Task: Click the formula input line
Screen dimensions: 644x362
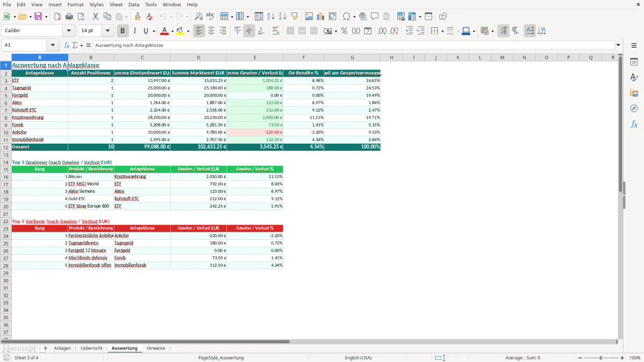Action: [x=353, y=46]
